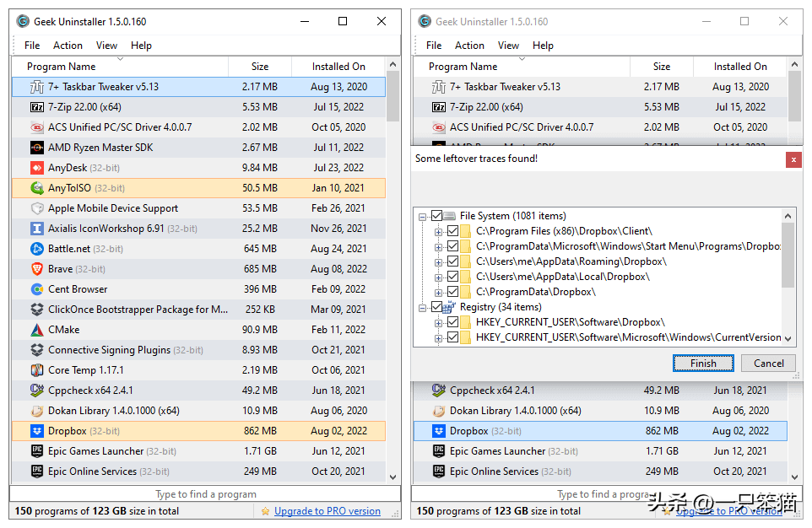The image size is (812, 528).
Task: Click the Dokan Library icon in left window
Action: (x=37, y=411)
